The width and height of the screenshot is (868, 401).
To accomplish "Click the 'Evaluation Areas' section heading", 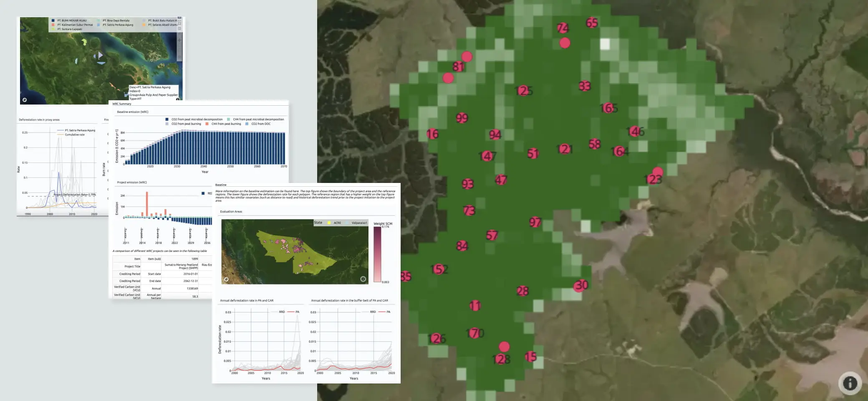I will click(x=231, y=212).
